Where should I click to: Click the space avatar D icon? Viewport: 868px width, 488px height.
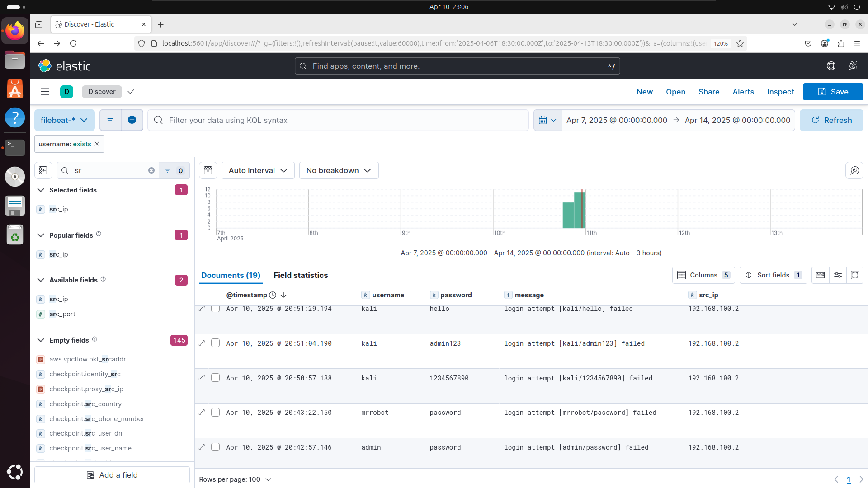66,92
